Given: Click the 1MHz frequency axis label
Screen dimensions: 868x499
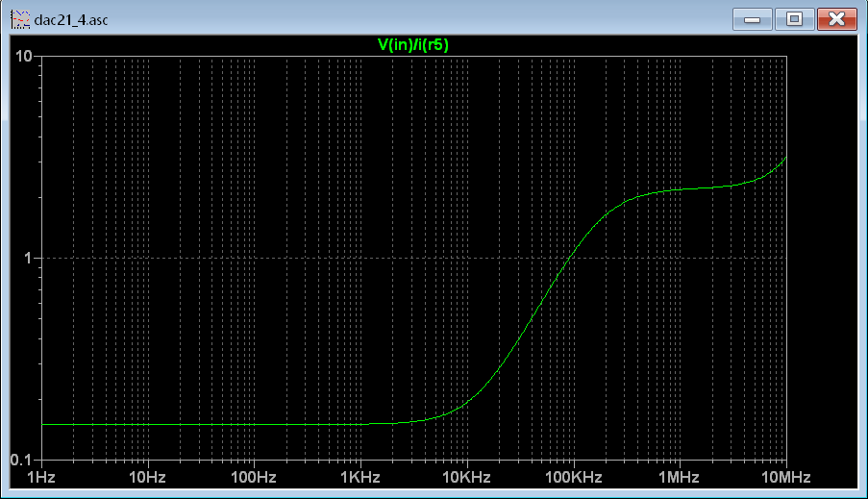Looking at the screenshot, I should [680, 478].
